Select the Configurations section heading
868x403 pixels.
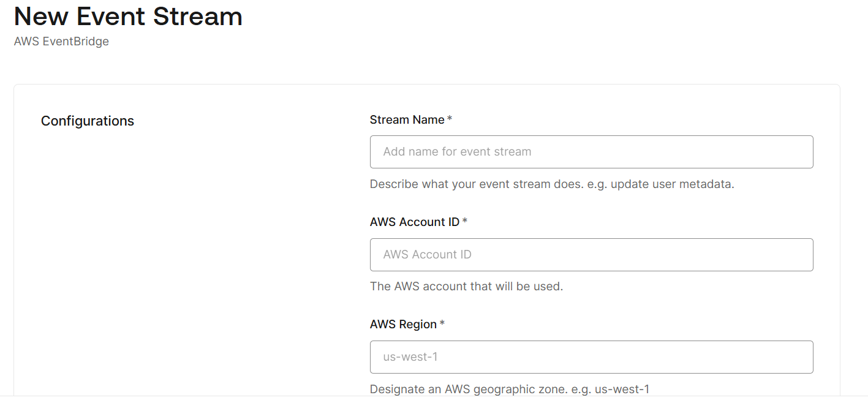87,121
